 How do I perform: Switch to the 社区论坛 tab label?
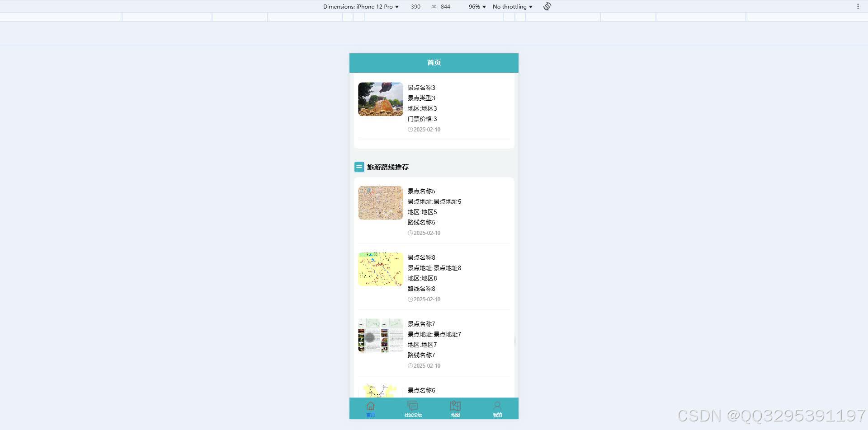pyautogui.click(x=413, y=415)
